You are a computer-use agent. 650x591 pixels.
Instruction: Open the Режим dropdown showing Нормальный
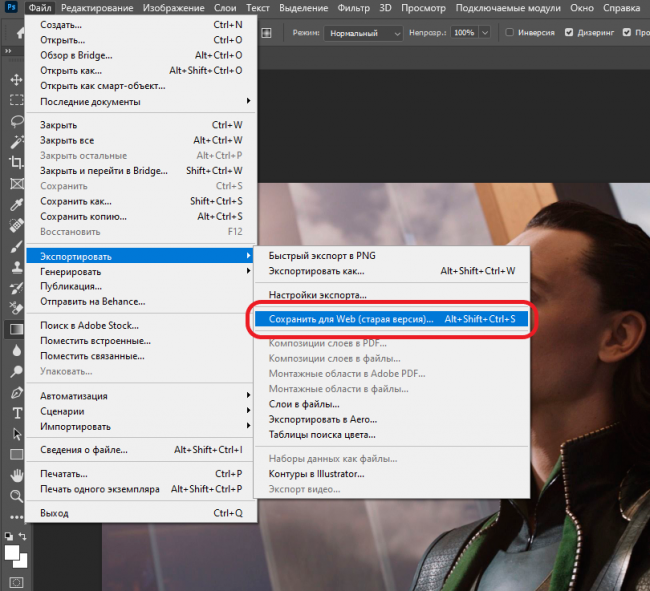(x=364, y=33)
